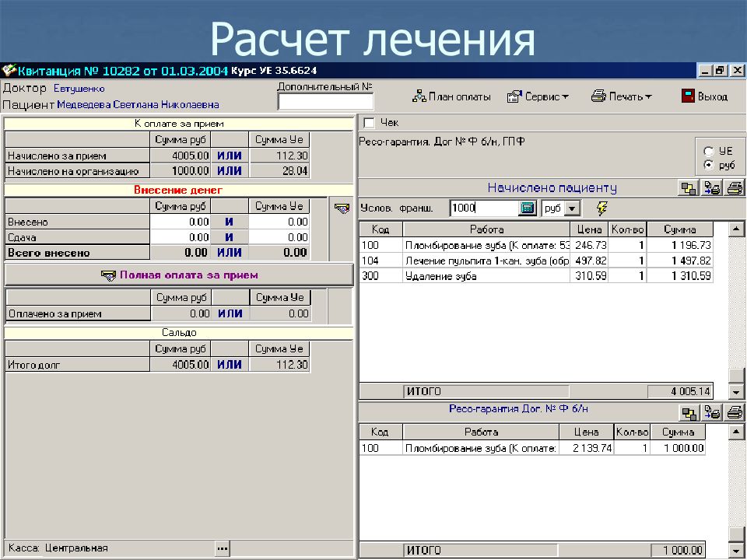Click the red door Выход icon
Image resolution: width=747 pixels, height=560 pixels.
pos(688,96)
